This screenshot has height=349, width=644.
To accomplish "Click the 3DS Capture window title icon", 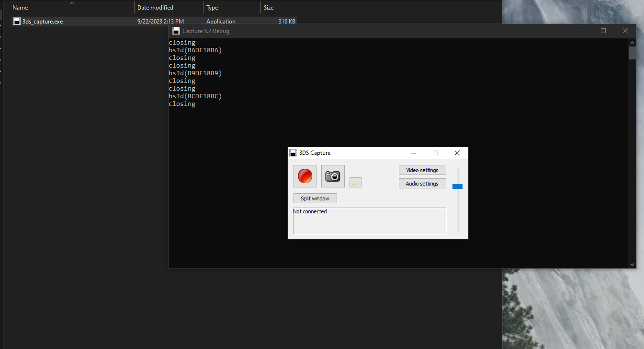I will 293,153.
